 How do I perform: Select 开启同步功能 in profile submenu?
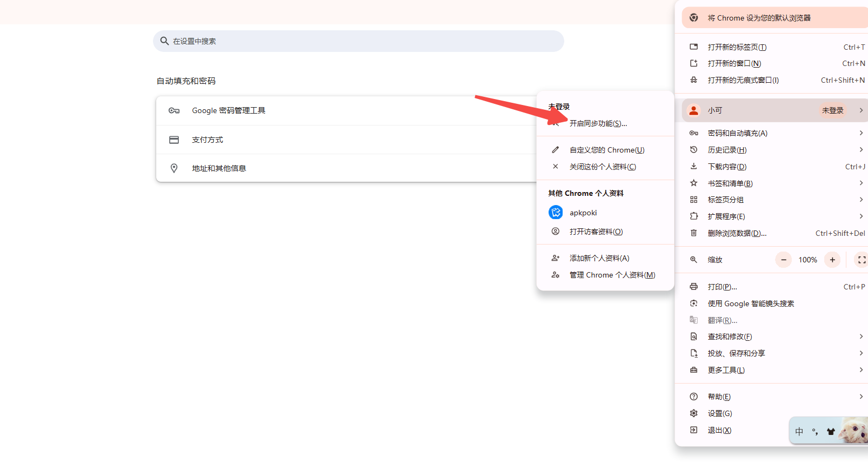pyautogui.click(x=605, y=123)
